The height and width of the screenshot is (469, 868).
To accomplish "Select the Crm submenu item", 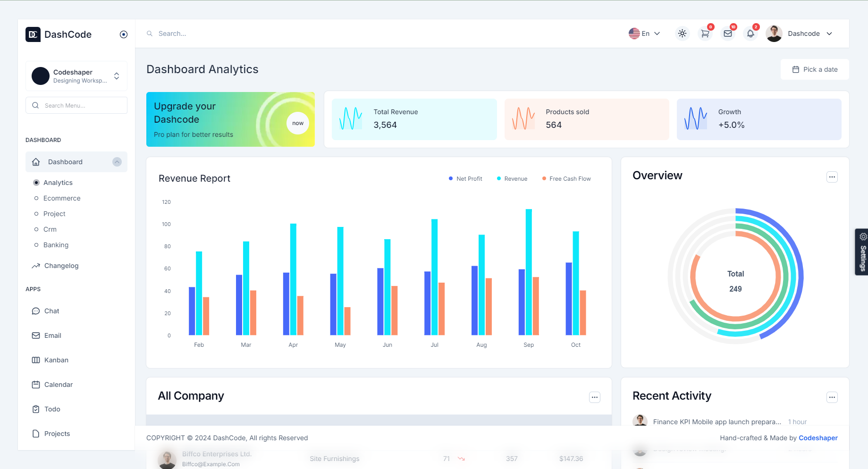I will (50, 229).
